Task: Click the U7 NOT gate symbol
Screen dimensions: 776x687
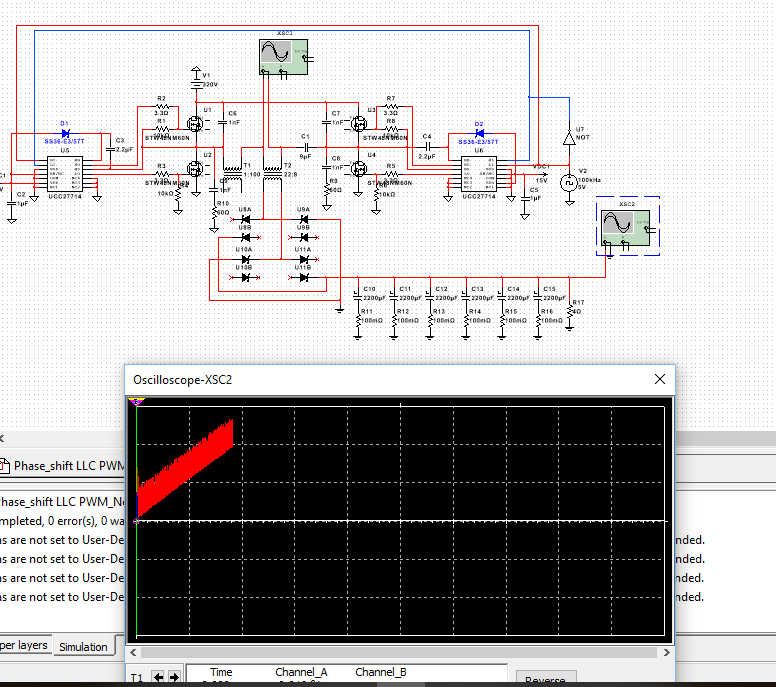Action: 568,137
